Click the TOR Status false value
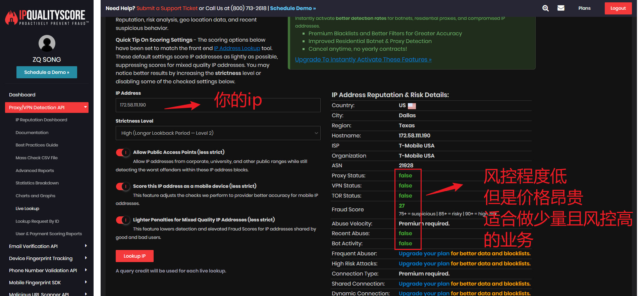This screenshot has height=296, width=644. (405, 196)
